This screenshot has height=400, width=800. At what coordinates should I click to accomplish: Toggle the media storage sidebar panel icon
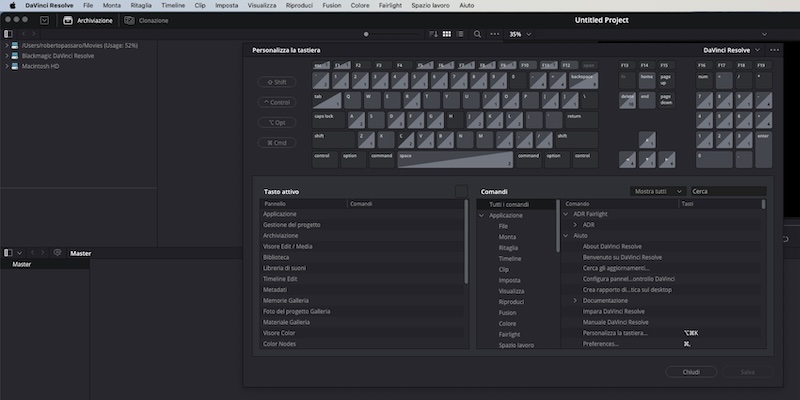coord(8,34)
